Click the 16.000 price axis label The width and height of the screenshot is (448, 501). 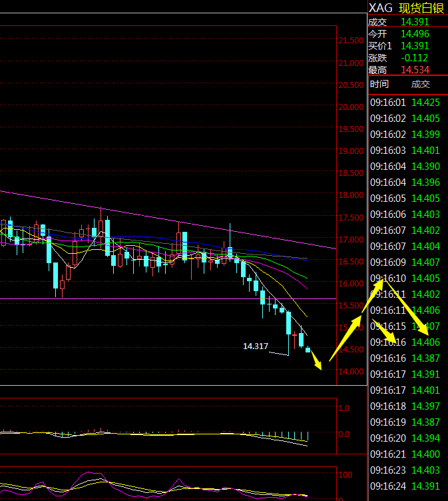351,284
